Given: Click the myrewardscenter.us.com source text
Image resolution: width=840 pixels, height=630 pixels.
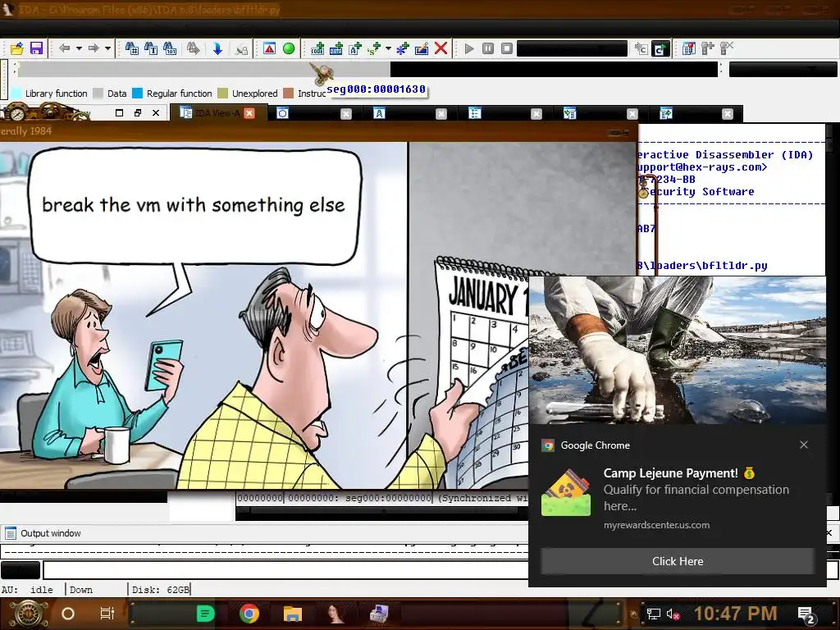Looking at the screenshot, I should pos(657,525).
